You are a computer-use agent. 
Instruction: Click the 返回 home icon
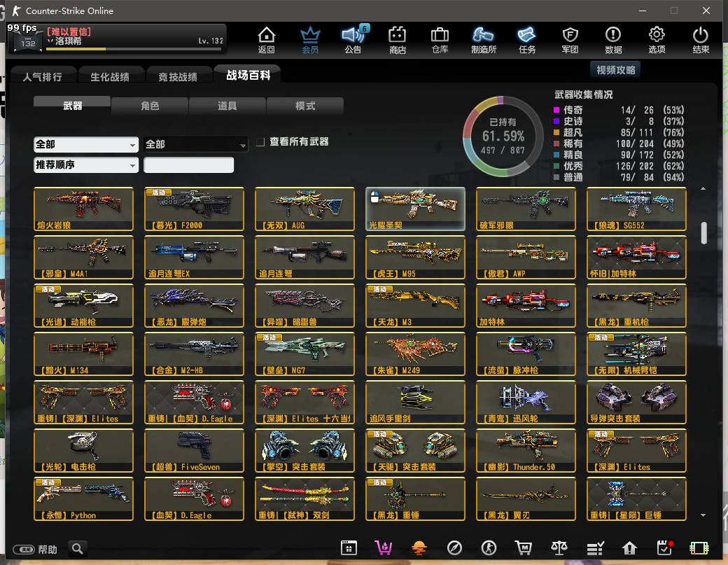pyautogui.click(x=267, y=39)
